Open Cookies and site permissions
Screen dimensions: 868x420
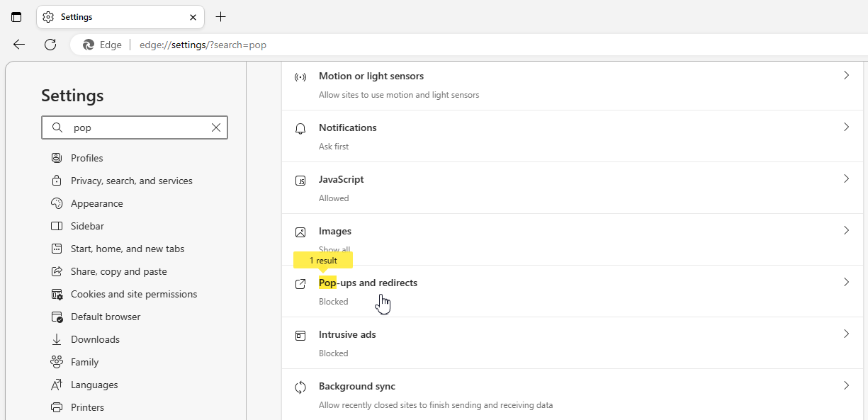click(133, 294)
